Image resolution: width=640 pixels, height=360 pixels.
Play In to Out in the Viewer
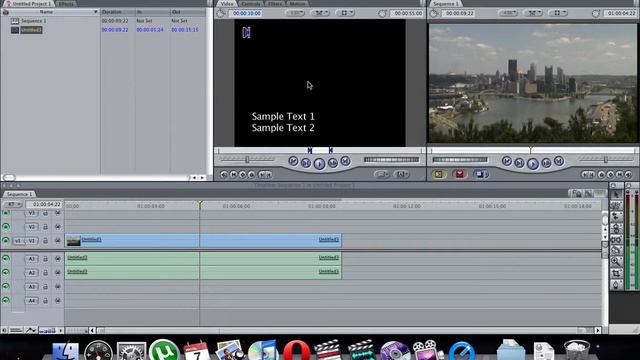[x=306, y=163]
